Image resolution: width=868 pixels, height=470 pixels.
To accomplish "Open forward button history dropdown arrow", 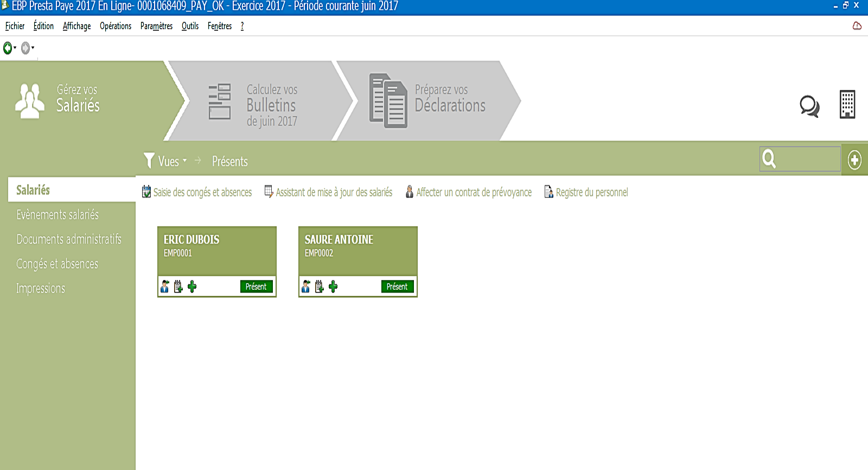I will pyautogui.click(x=33, y=48).
